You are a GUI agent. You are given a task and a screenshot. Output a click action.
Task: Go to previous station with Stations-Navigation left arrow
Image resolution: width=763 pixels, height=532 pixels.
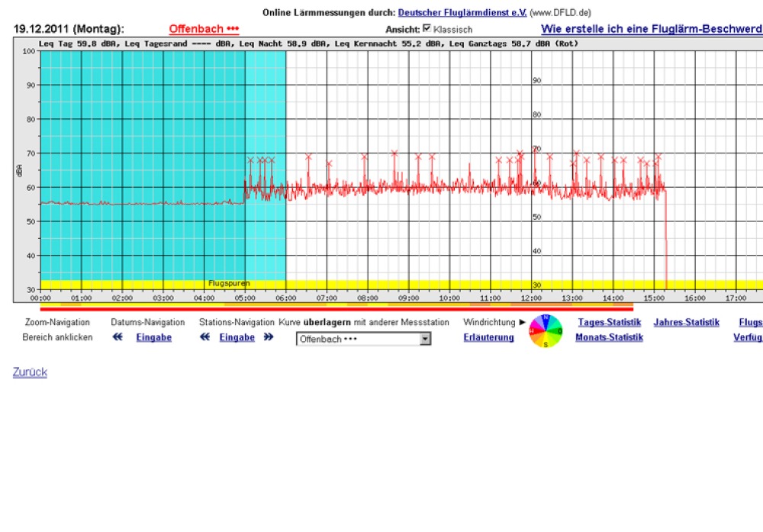pos(204,337)
